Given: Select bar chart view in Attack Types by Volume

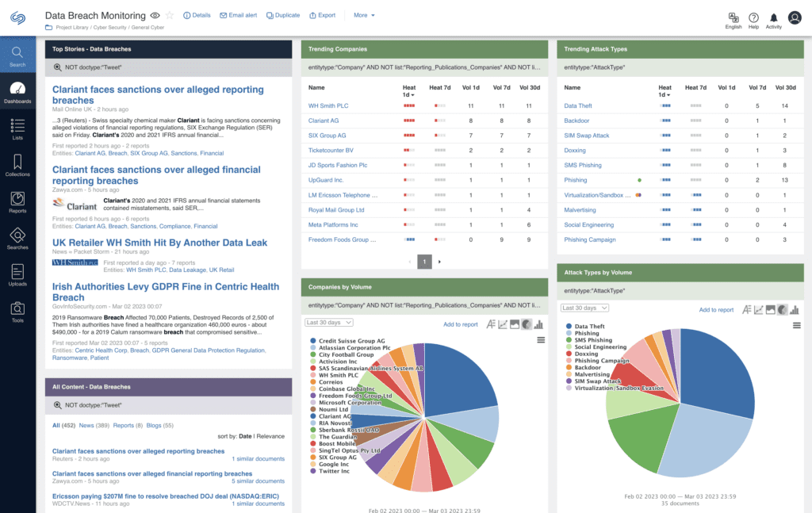Looking at the screenshot, I should click(795, 310).
